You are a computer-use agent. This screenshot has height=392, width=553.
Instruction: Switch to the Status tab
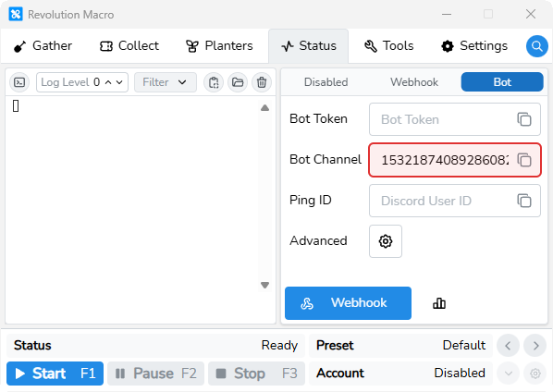(x=309, y=46)
